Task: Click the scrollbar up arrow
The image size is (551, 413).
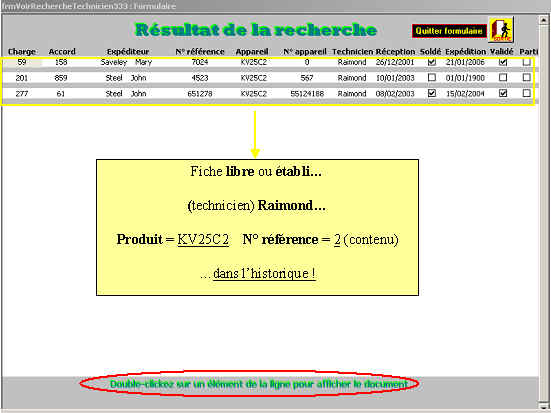Action: (x=544, y=20)
